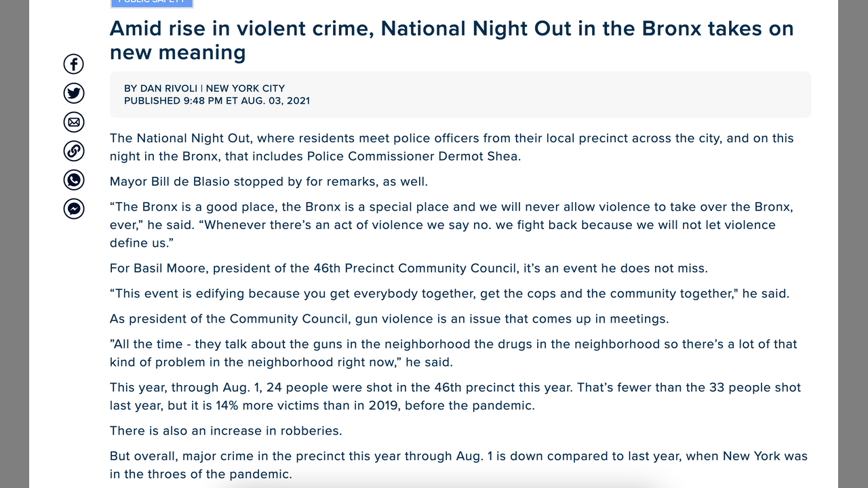Viewport: 868px width, 488px height.
Task: Share this story on Twitter
Action: 74,93
